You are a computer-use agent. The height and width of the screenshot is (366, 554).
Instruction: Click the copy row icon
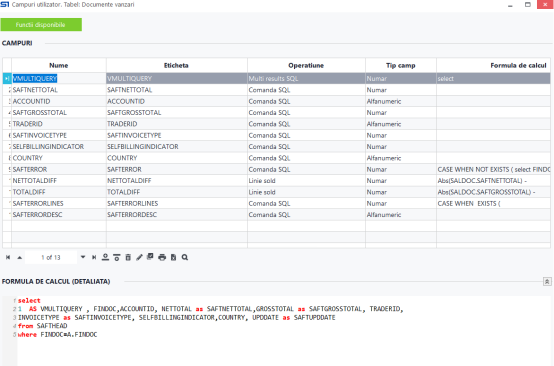click(150, 257)
